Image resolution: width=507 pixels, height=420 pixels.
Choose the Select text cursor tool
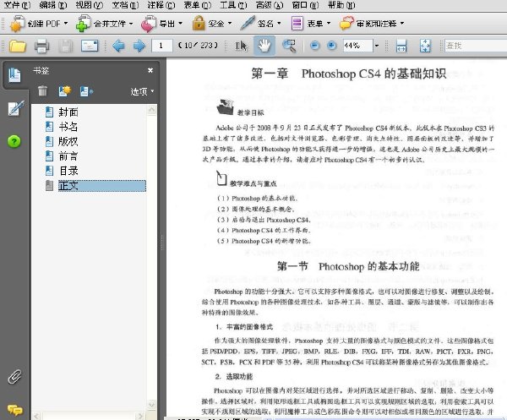click(241, 46)
